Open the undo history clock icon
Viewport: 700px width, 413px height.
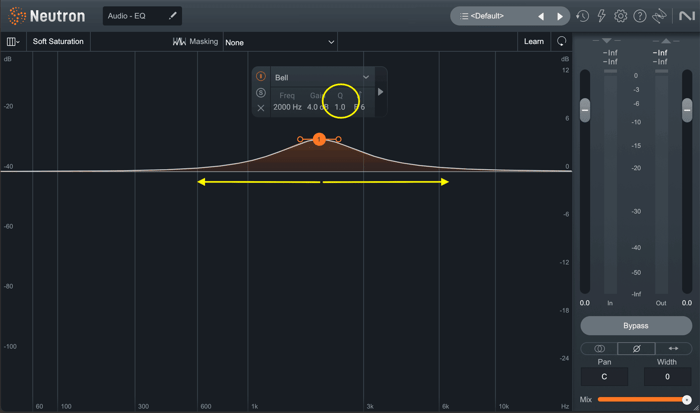(582, 16)
